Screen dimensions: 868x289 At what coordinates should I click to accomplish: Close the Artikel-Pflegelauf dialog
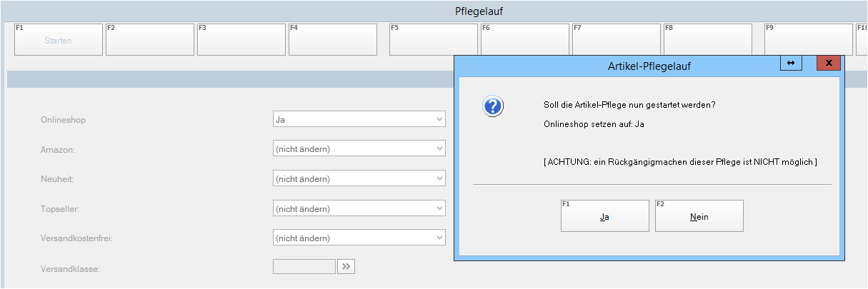tap(828, 63)
